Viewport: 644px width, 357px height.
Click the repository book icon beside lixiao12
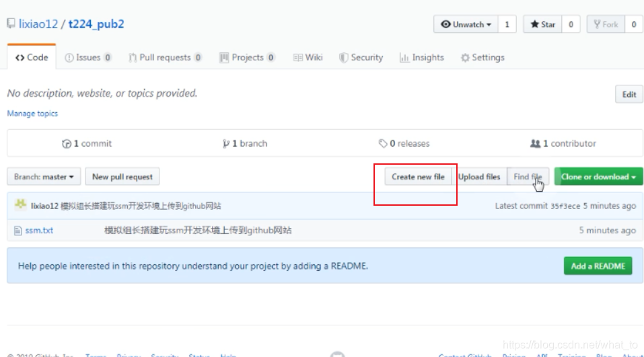click(11, 24)
